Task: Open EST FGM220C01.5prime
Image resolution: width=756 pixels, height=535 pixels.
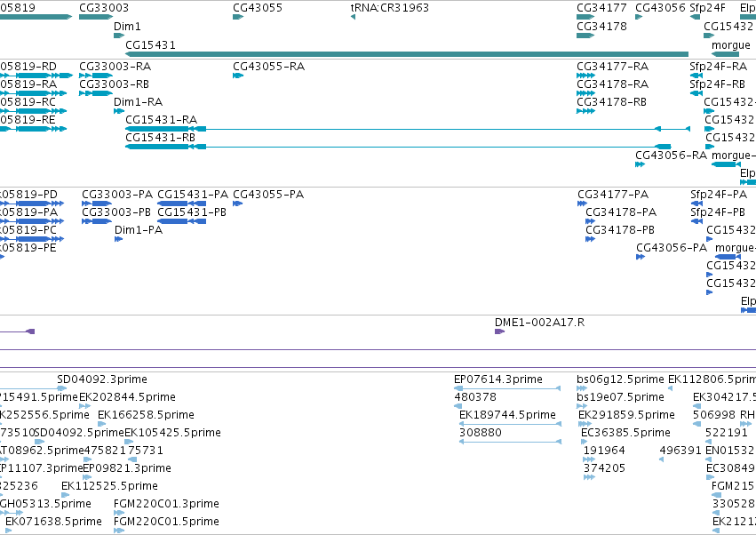Action: click(166, 522)
